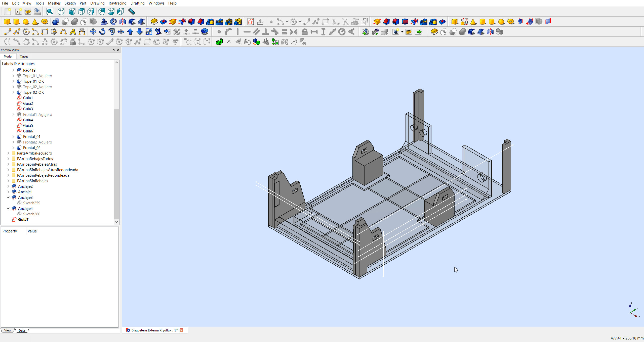Expand the Pad419 tree node
The width and height of the screenshot is (644, 342).
(13, 70)
